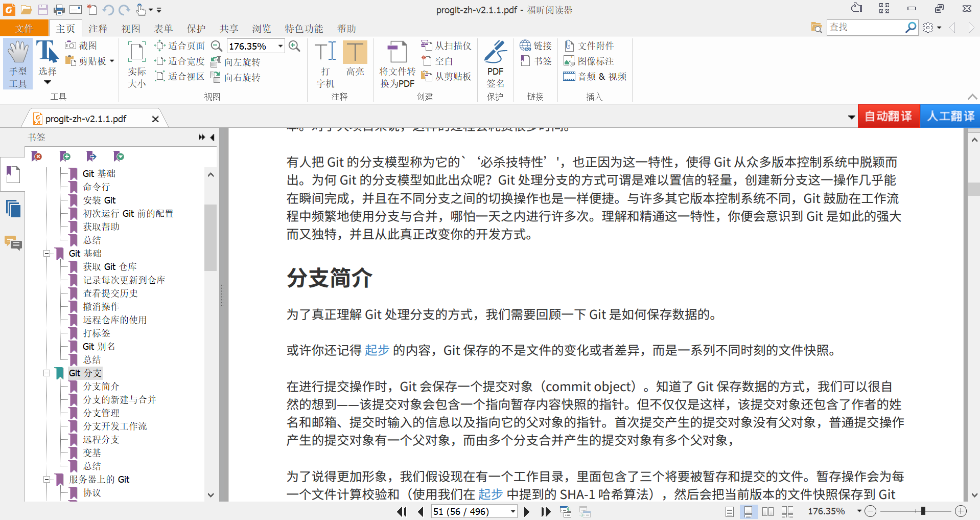This screenshot has width=980, height=520.
Task: Click the search magnifier button
Action: (x=911, y=27)
